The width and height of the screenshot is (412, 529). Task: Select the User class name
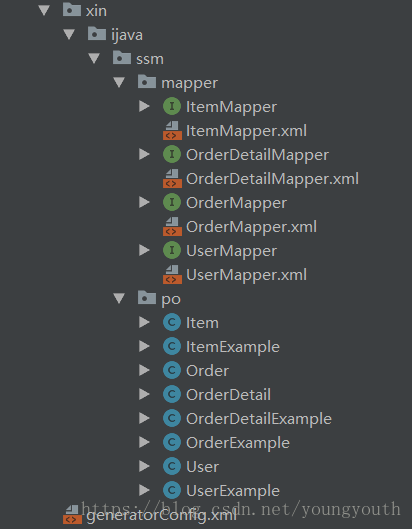click(202, 467)
